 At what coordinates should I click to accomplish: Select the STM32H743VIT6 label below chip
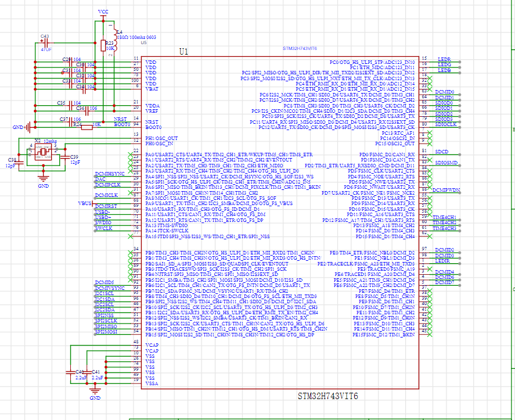pyautogui.click(x=327, y=396)
